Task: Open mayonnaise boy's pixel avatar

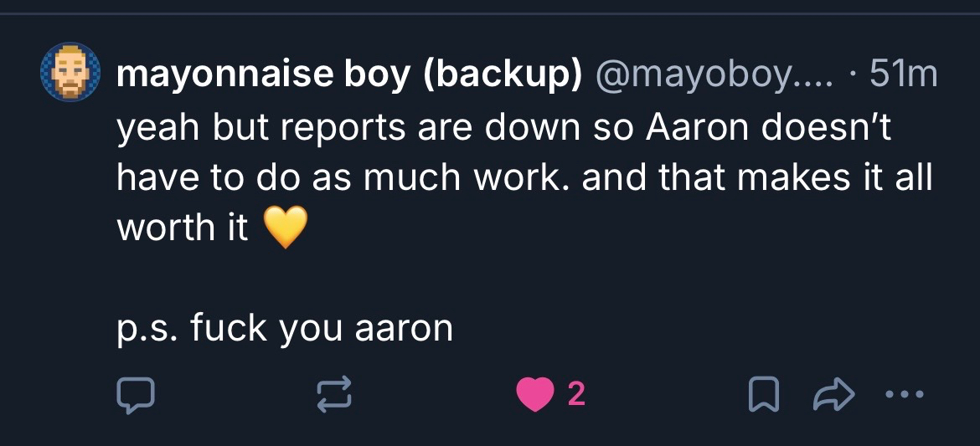Action: [x=71, y=73]
